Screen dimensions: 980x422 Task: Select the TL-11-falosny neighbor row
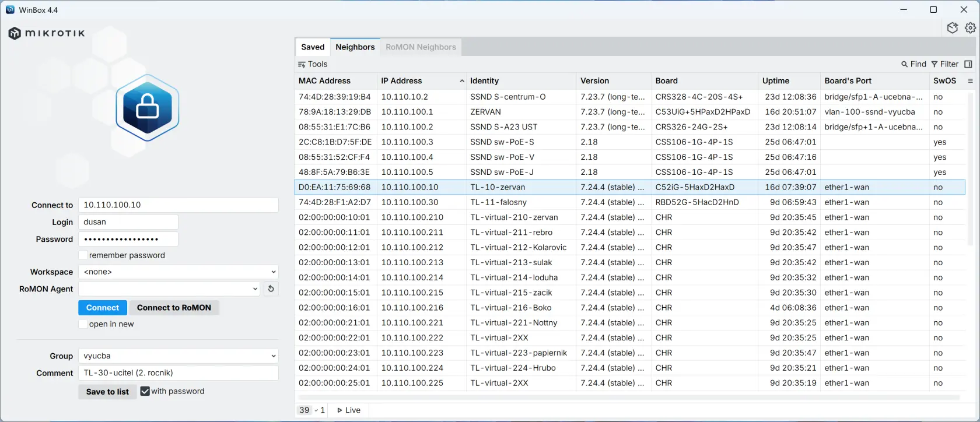point(630,202)
